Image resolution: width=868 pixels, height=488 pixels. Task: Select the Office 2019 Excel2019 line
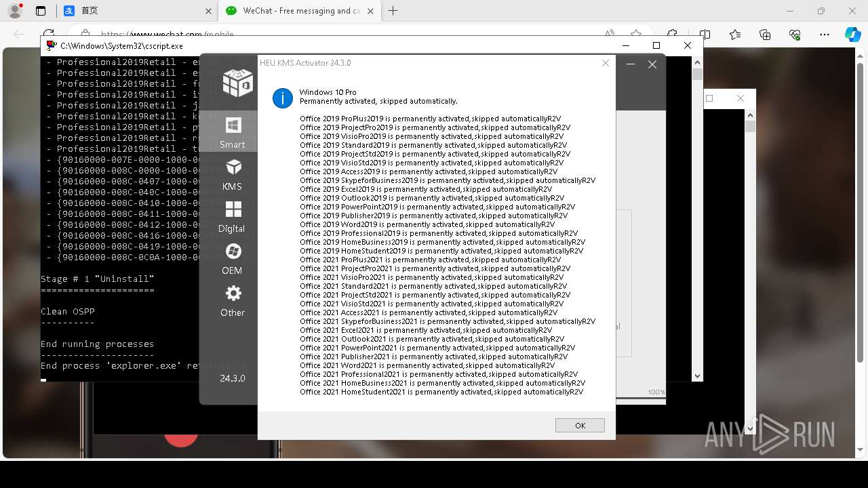click(x=426, y=189)
